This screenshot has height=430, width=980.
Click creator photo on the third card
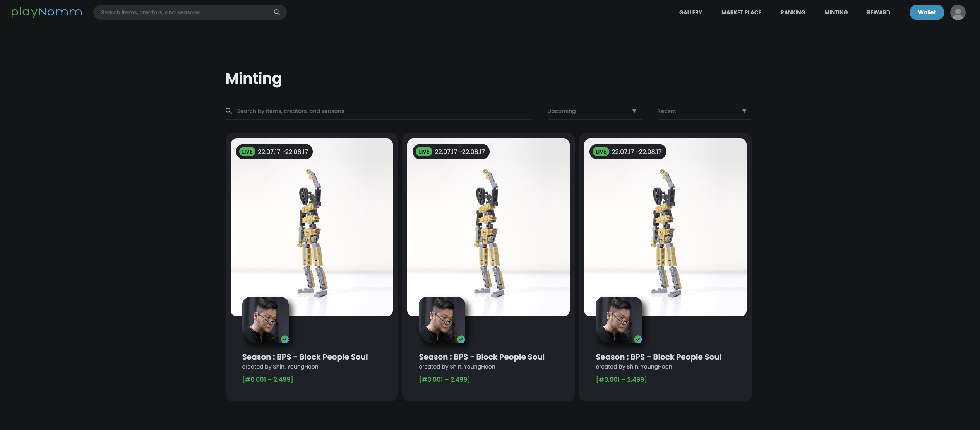pyautogui.click(x=619, y=320)
